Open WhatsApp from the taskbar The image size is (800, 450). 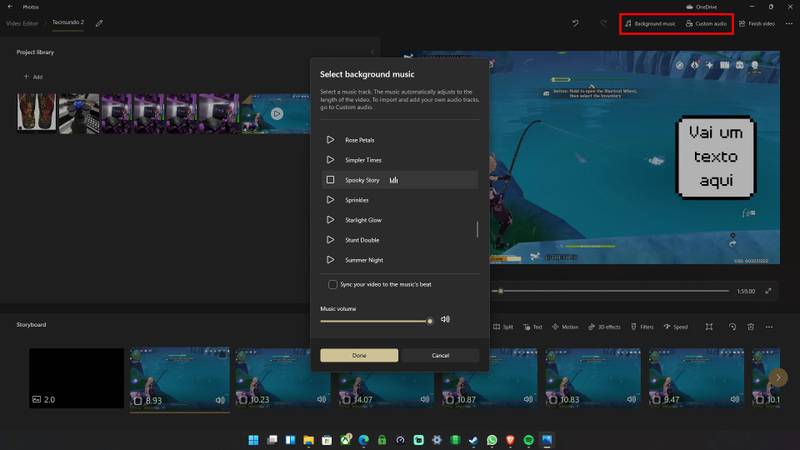click(x=492, y=440)
